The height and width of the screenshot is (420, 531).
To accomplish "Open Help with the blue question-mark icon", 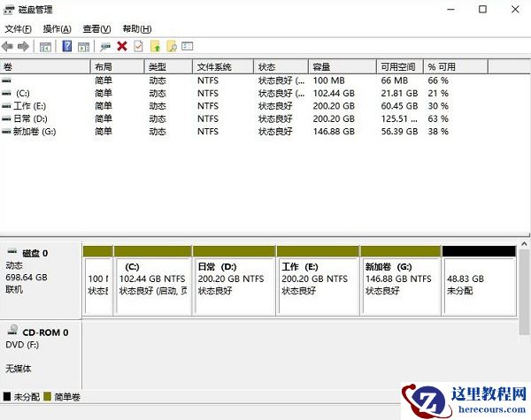I will (67, 46).
